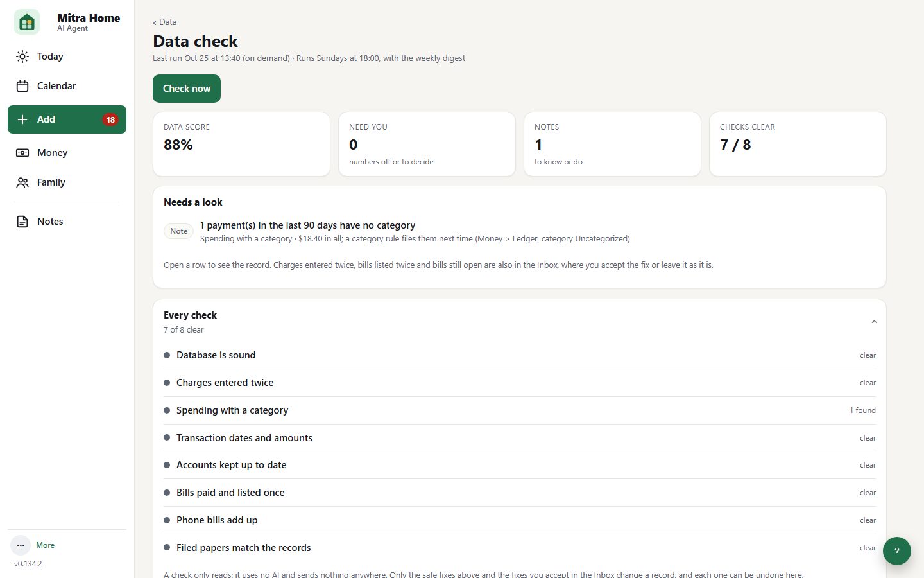Click the 18 badge on Add
Screen dimensions: 924x578
tap(110, 119)
